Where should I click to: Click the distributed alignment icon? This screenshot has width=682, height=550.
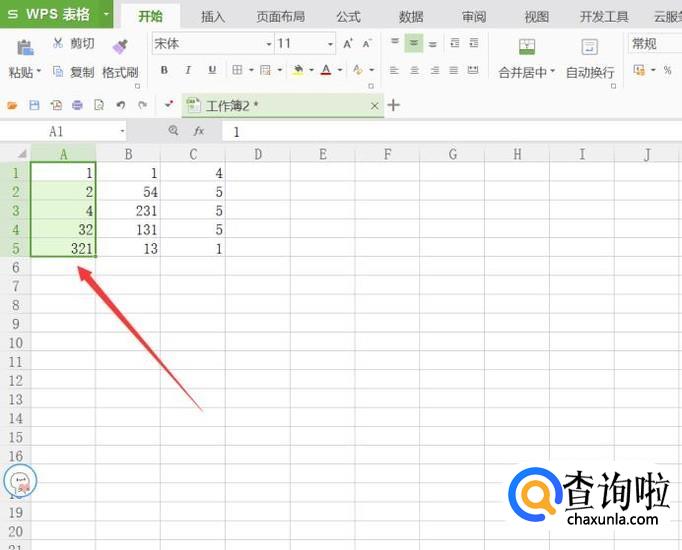[x=473, y=70]
